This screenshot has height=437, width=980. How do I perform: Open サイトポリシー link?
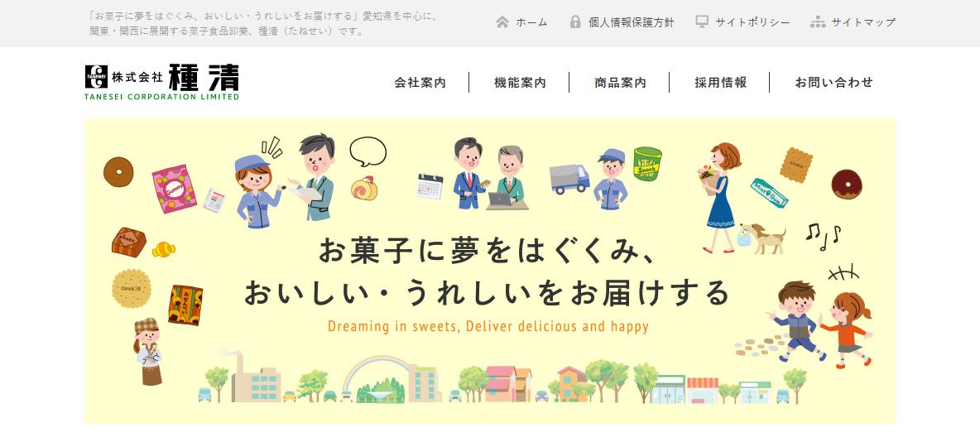tap(752, 22)
